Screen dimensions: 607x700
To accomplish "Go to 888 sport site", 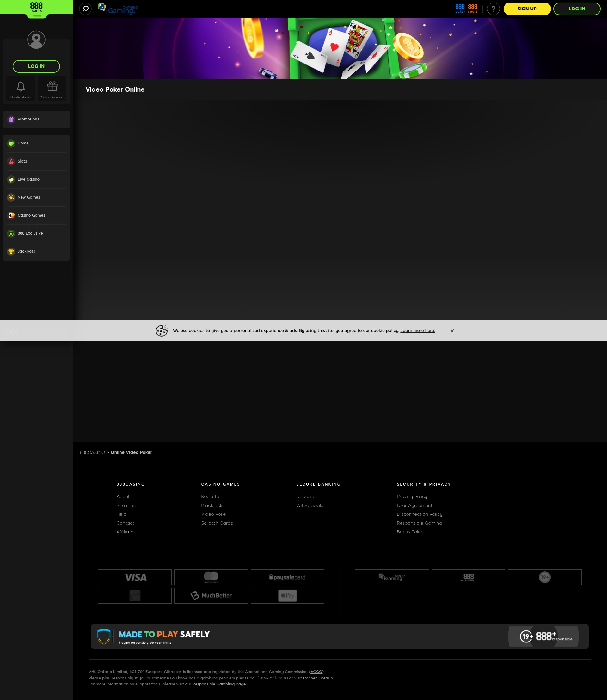I will click(x=473, y=9).
